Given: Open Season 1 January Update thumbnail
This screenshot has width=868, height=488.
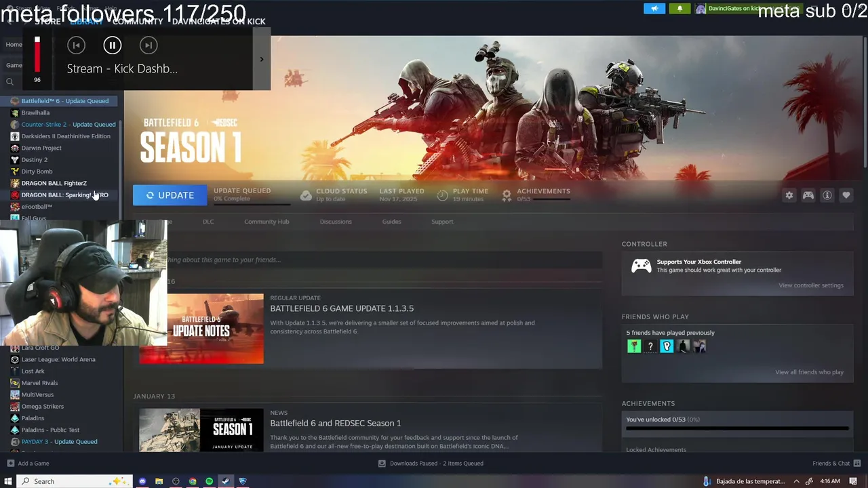Looking at the screenshot, I should [x=201, y=430].
